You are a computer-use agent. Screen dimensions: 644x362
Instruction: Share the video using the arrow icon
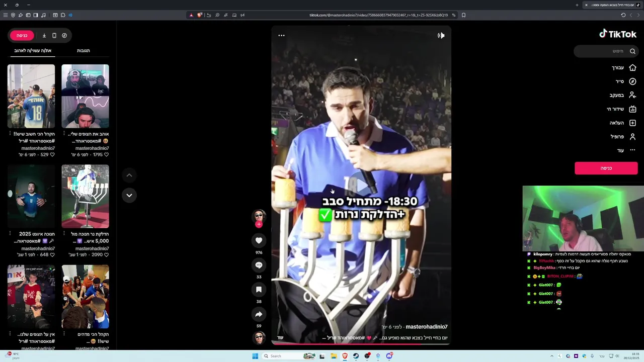259,314
